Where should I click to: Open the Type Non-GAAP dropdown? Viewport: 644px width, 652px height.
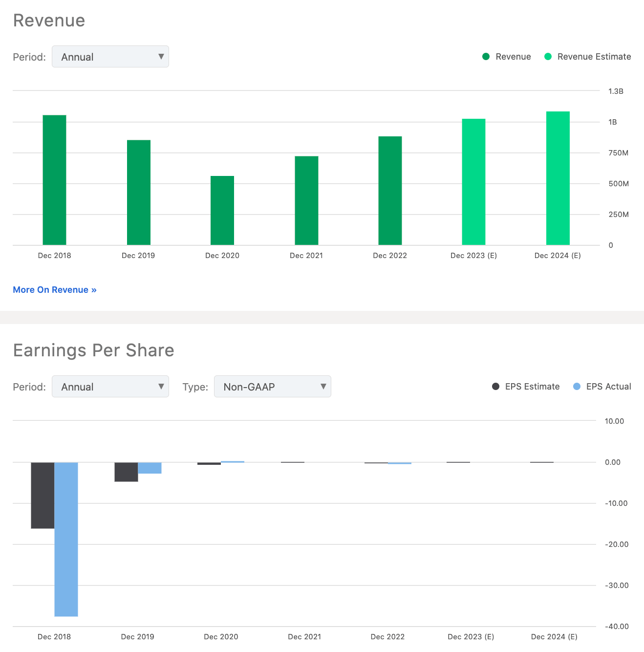click(273, 387)
